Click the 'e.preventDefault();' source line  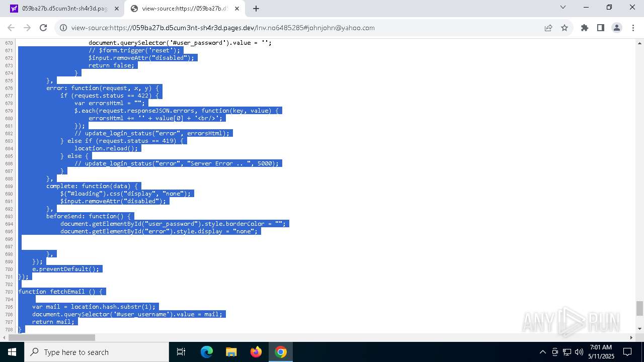pos(66,269)
